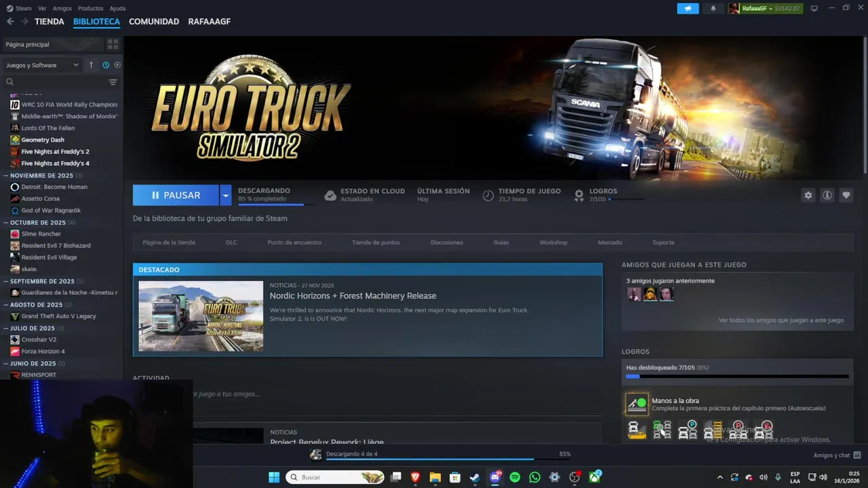Toggle the ready-to-play filter icon

tap(117, 65)
